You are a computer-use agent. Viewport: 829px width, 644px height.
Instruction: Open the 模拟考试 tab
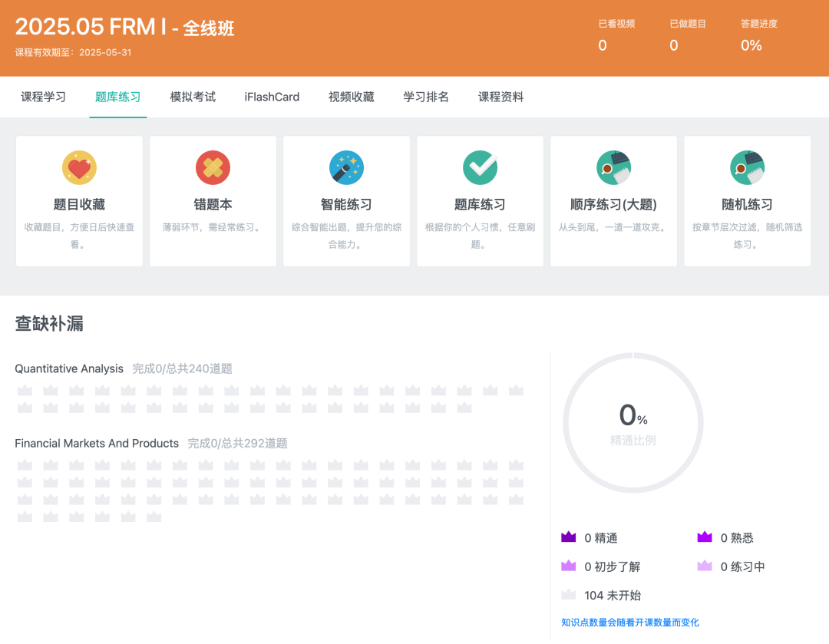point(193,97)
